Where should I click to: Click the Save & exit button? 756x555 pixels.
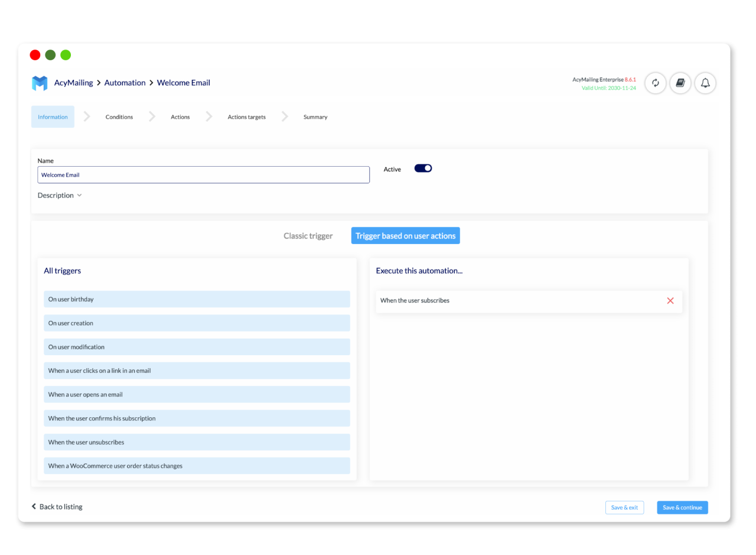tap(624, 508)
